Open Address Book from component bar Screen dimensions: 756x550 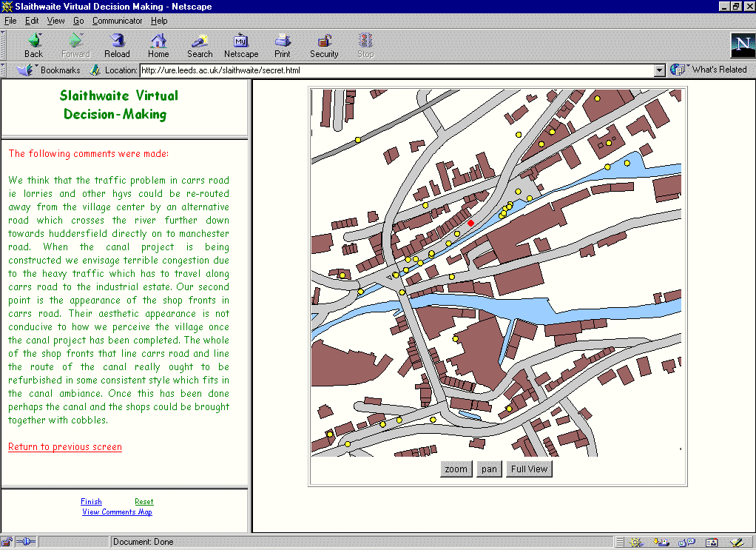click(x=712, y=543)
